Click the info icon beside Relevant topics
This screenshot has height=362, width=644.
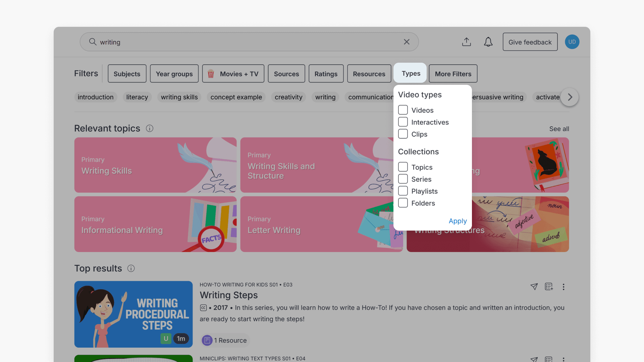[x=150, y=128]
